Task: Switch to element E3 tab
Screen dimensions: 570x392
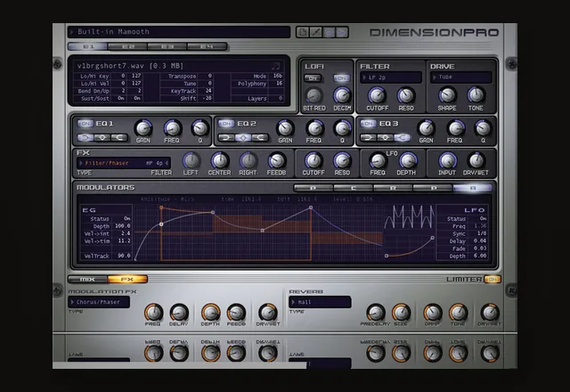Action: click(x=167, y=46)
